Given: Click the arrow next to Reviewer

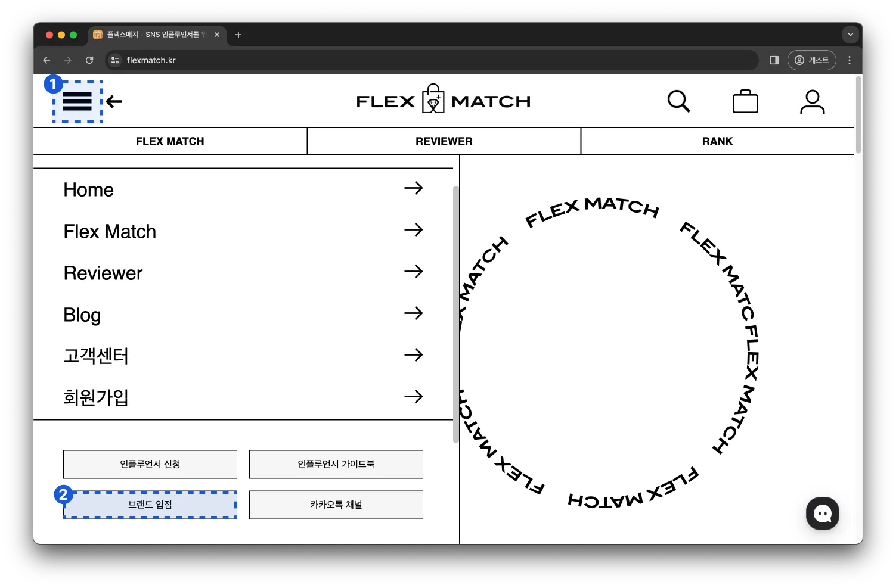Looking at the screenshot, I should click(x=414, y=272).
